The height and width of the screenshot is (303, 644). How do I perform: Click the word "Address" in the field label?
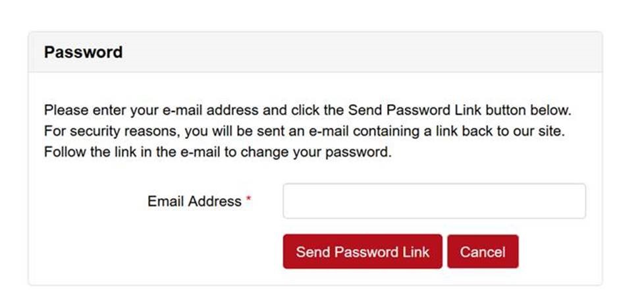[x=215, y=202]
